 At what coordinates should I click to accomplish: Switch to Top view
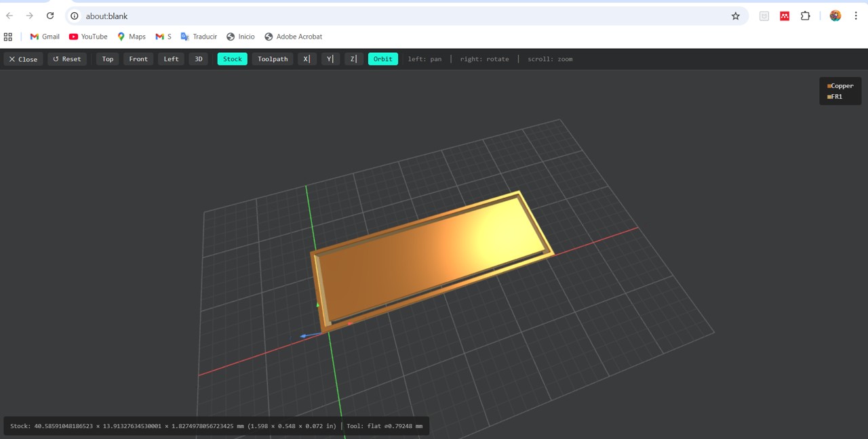[x=108, y=59]
